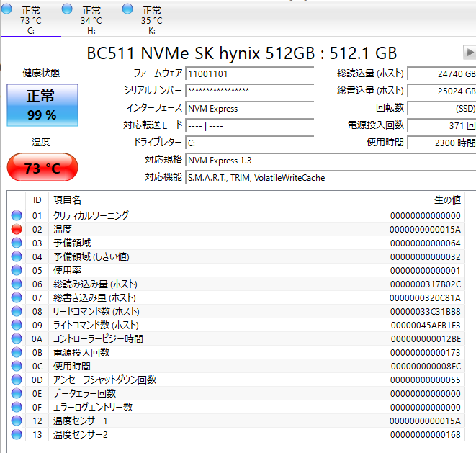Click red status orb for 温度 row
This screenshot has height=453, width=476.
(17, 229)
